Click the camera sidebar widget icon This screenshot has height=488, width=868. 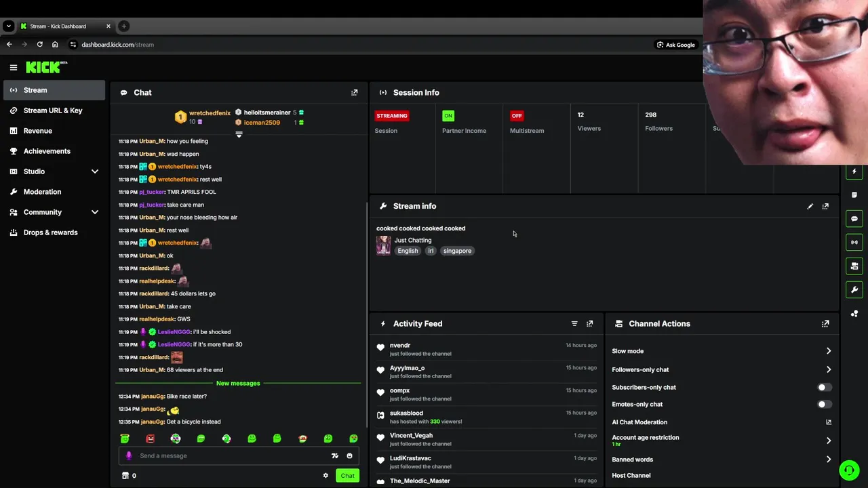(x=854, y=266)
